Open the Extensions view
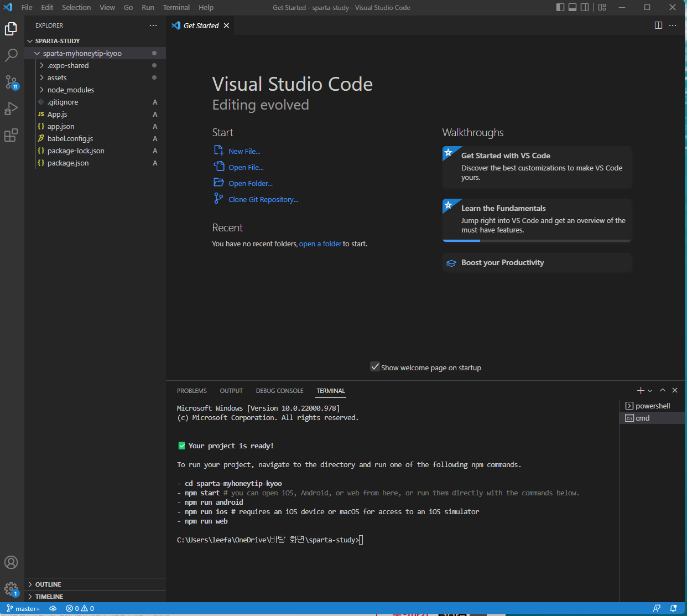 (11, 135)
